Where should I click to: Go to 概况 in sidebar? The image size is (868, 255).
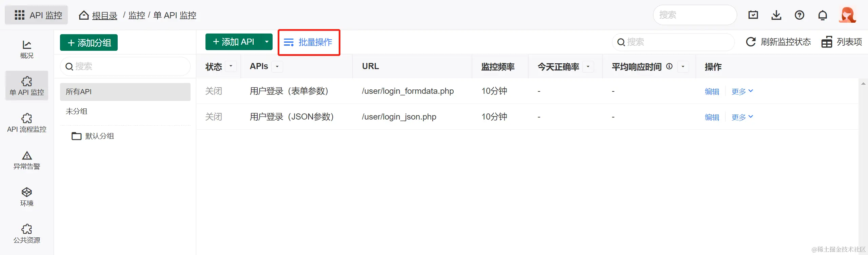click(27, 49)
